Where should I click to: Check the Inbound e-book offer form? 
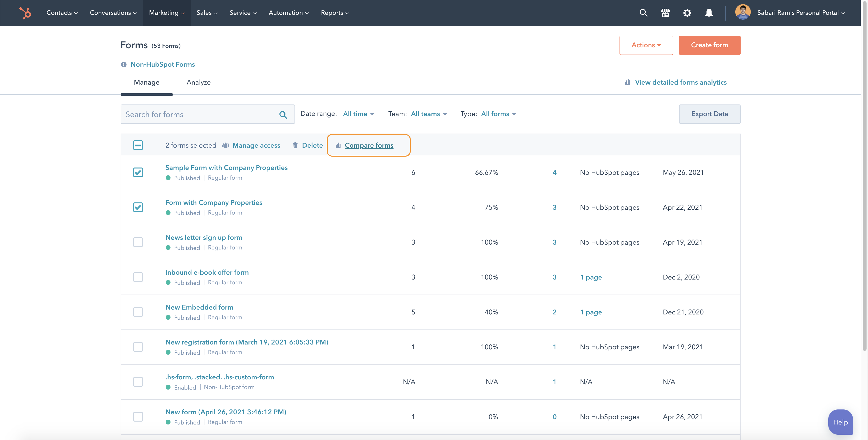click(138, 277)
